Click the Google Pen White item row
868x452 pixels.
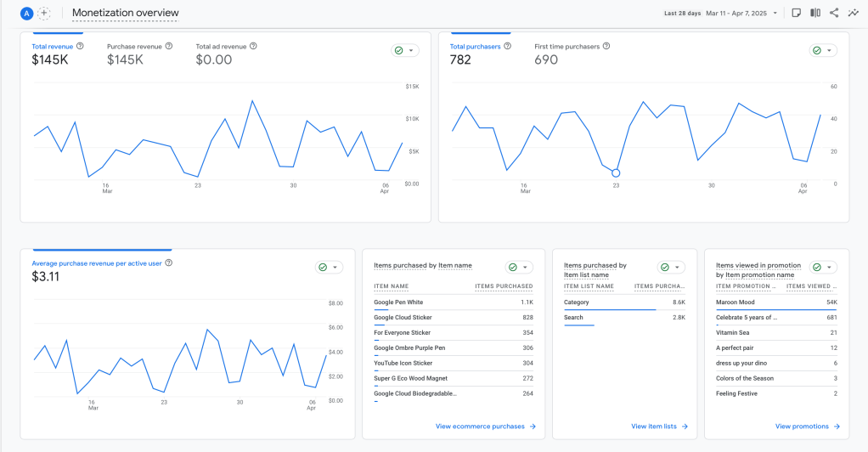[x=453, y=302]
